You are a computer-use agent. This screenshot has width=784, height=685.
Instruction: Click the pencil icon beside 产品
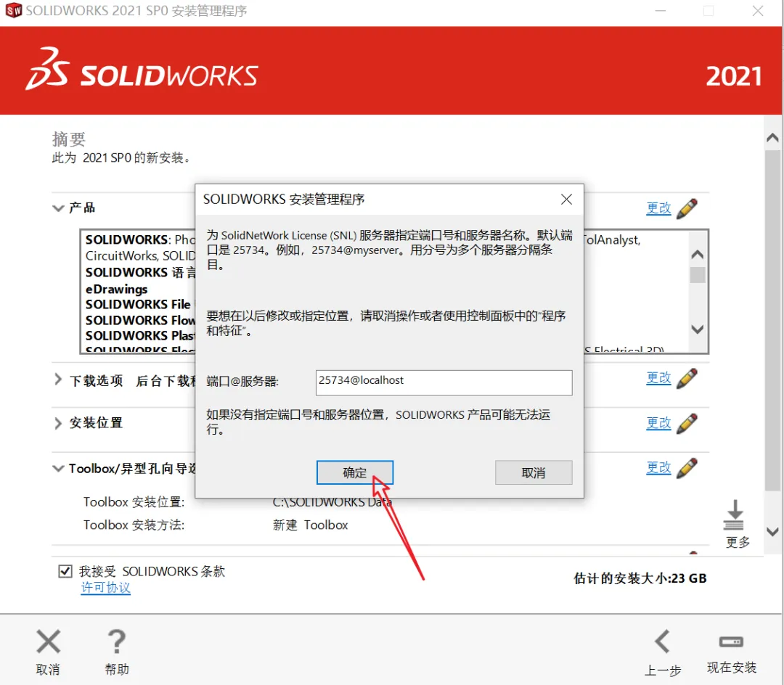click(x=687, y=208)
